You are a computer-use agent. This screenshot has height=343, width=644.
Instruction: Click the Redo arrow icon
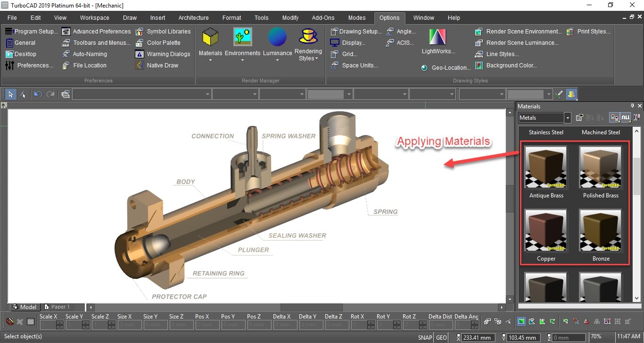50,94
